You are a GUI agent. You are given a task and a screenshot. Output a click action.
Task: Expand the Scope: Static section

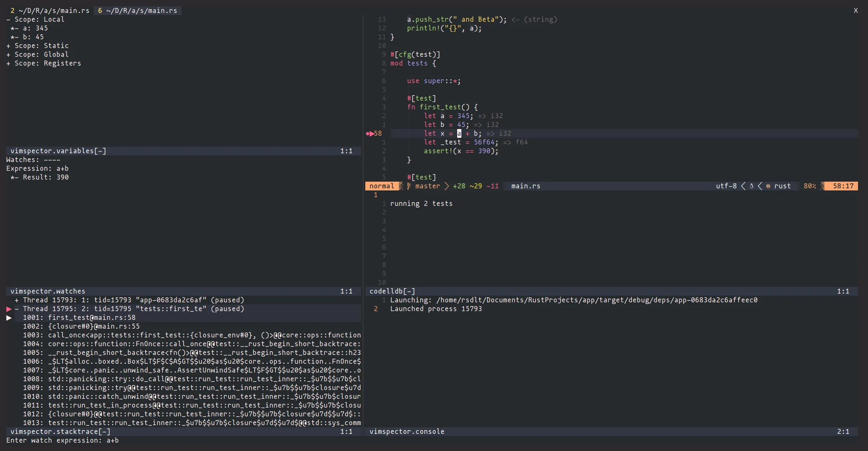coord(8,46)
